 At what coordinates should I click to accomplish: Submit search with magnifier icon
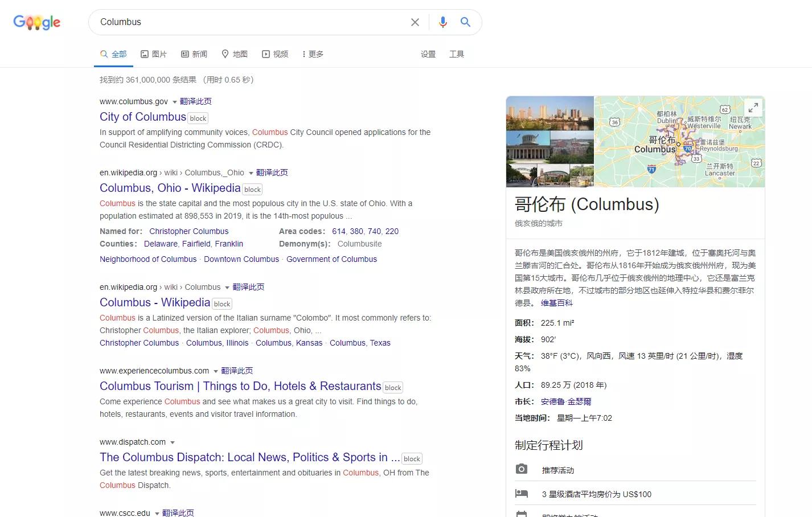click(465, 22)
